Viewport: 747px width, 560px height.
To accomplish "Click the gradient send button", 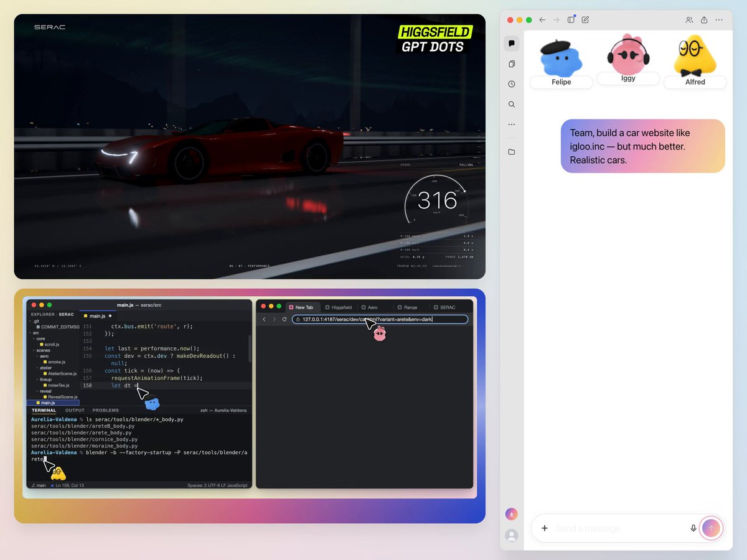I will click(x=711, y=528).
